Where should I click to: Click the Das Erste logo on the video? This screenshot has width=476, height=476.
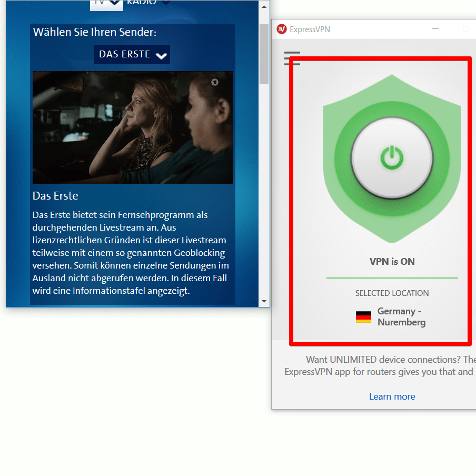[x=215, y=82]
